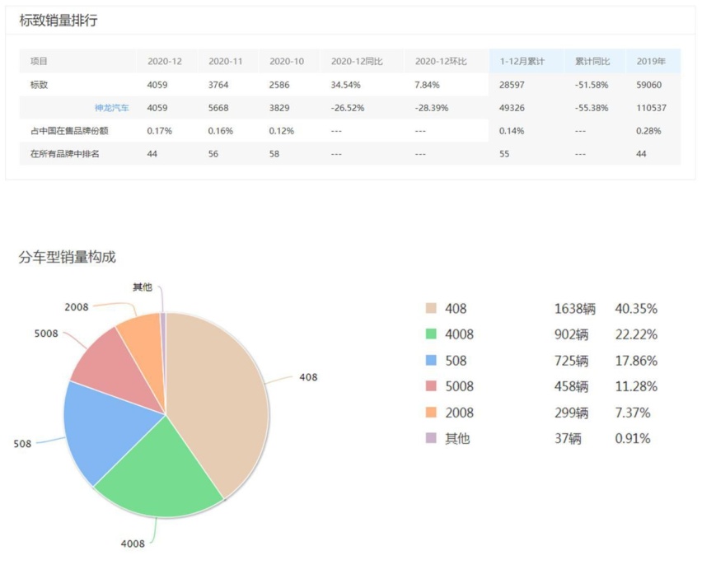The image size is (702, 588).
Task: Click the 项目 column header
Action: click(x=39, y=61)
